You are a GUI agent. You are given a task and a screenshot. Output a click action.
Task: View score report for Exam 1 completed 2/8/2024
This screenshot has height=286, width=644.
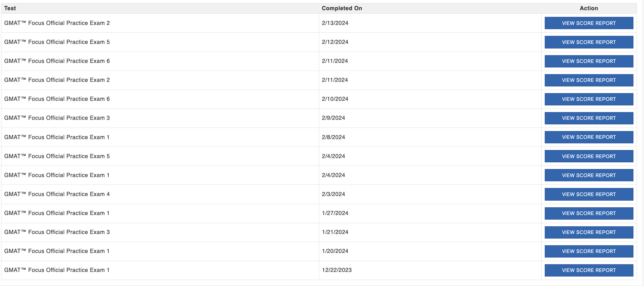pos(589,137)
